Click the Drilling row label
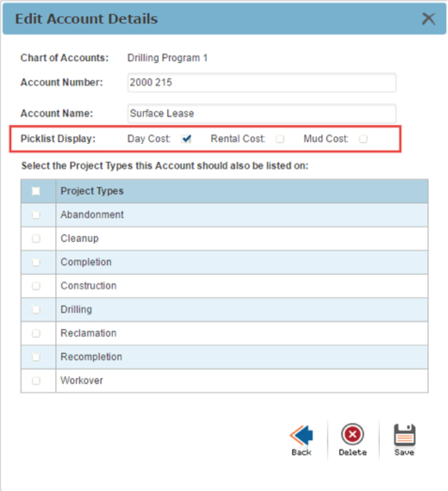The width and height of the screenshot is (448, 491). [77, 310]
